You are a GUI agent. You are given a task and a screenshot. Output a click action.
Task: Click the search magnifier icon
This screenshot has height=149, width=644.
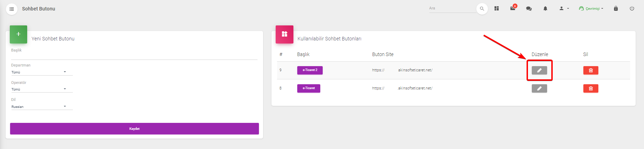(x=482, y=9)
